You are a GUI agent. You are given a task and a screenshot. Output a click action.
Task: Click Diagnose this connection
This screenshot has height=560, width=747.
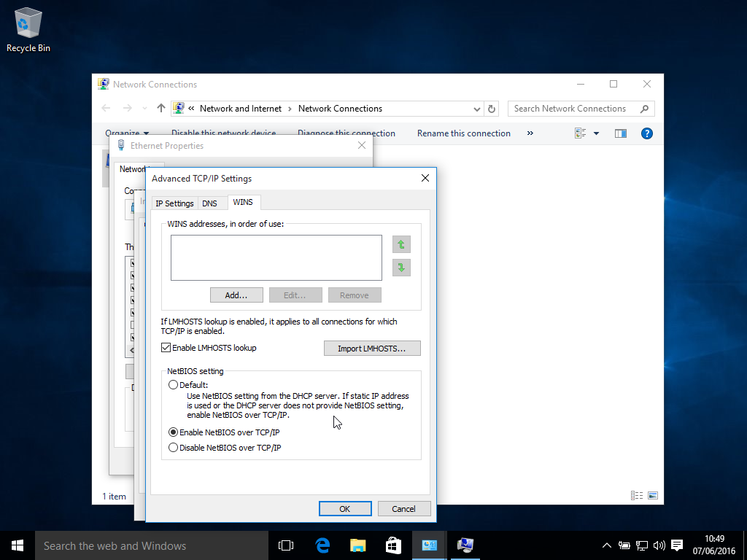pyautogui.click(x=347, y=133)
